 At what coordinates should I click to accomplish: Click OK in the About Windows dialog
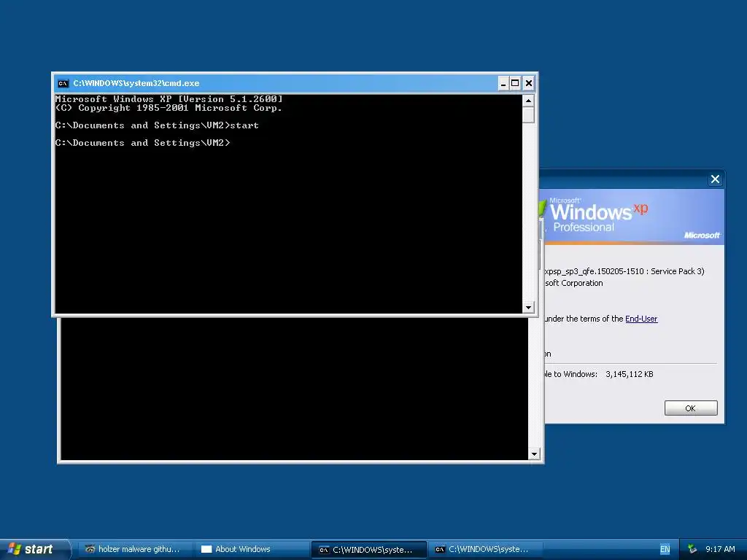pos(691,408)
